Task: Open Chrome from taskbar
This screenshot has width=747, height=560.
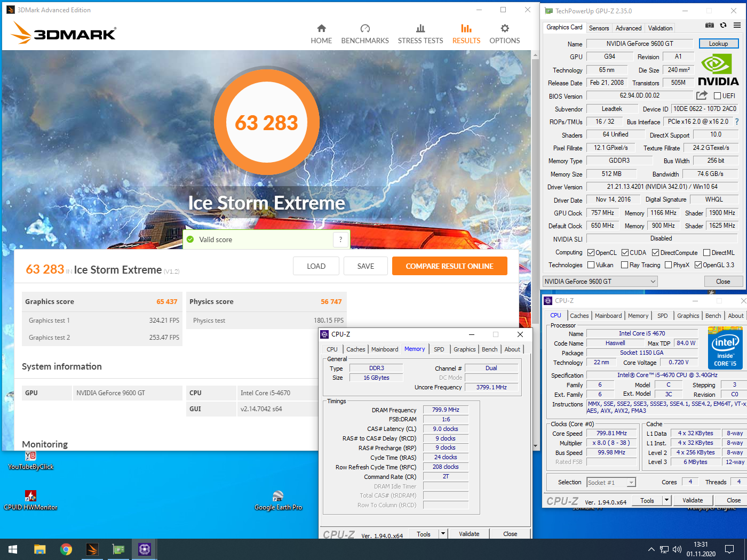Action: (66, 549)
